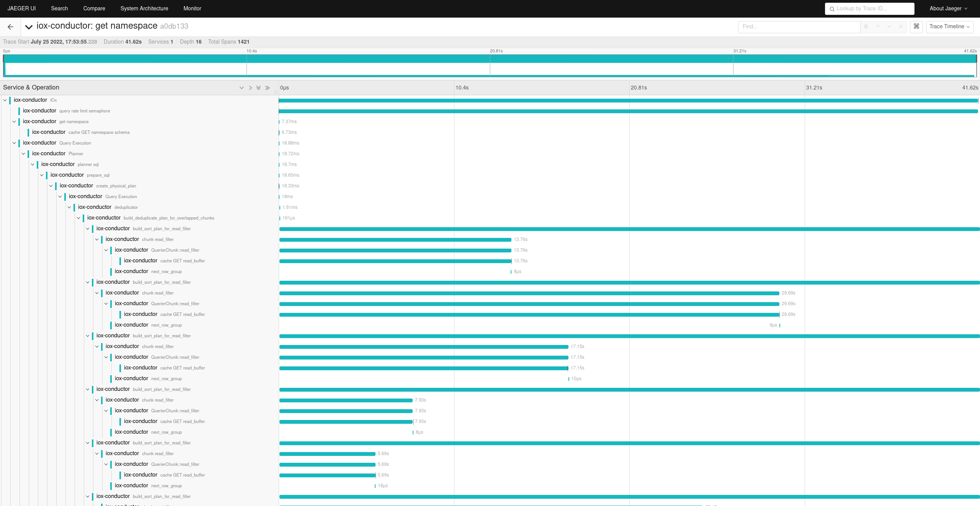980x506 pixels.
Task: Collapse the root IOx span
Action: click(x=5, y=100)
